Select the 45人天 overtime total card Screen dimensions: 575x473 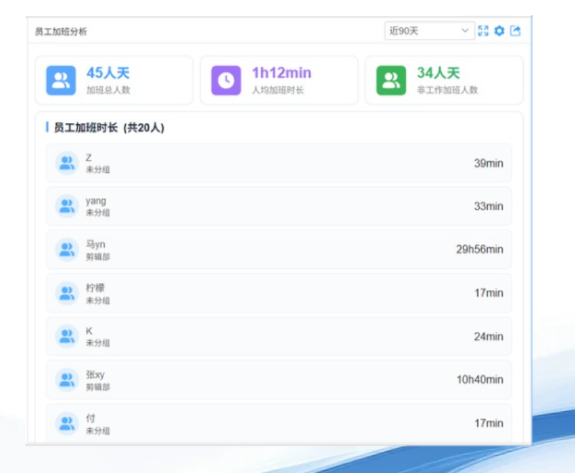pyautogui.click(x=114, y=80)
